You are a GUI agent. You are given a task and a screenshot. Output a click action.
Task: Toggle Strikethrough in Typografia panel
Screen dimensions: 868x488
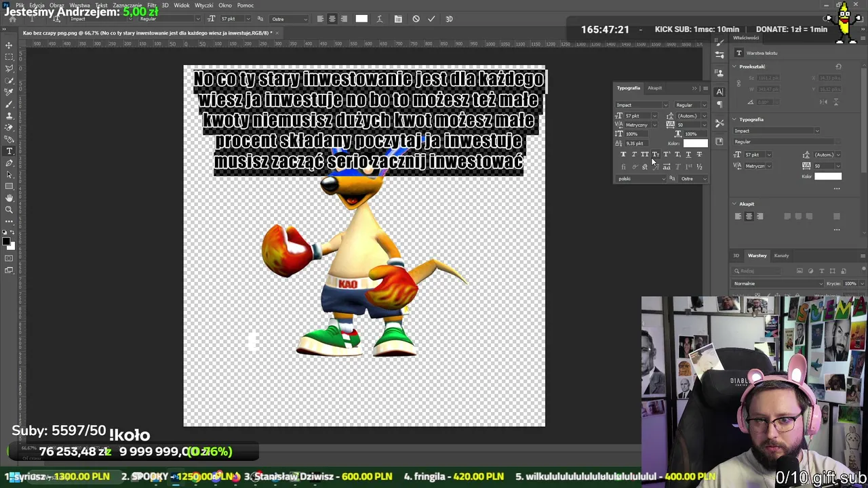699,155
